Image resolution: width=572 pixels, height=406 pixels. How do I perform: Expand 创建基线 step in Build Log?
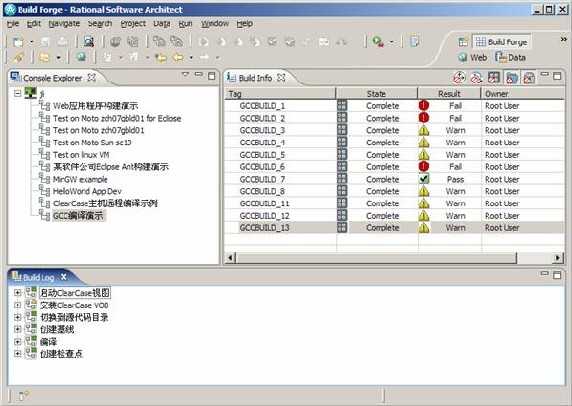click(x=17, y=329)
